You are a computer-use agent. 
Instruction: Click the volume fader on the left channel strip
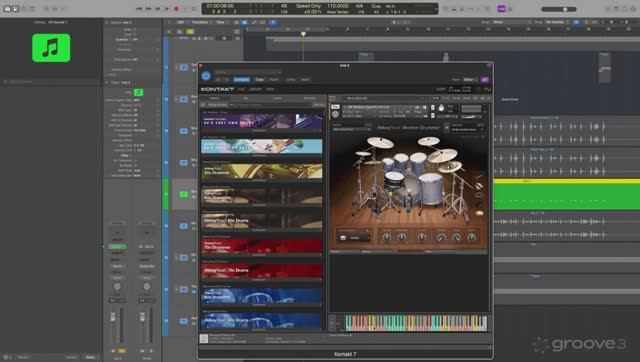pyautogui.click(x=113, y=318)
